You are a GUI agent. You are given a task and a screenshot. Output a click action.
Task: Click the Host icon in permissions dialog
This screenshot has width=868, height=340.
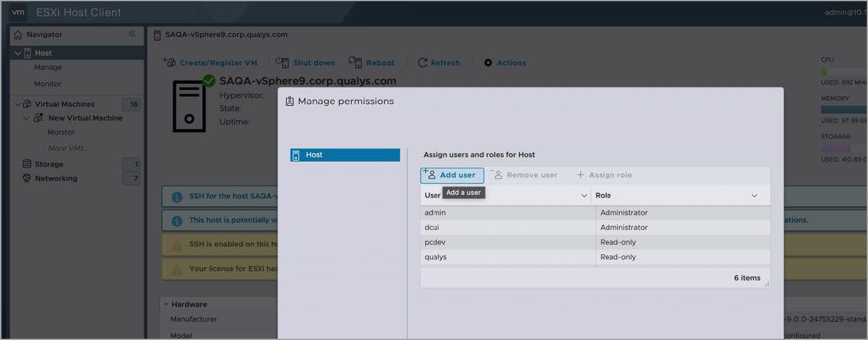pos(296,155)
